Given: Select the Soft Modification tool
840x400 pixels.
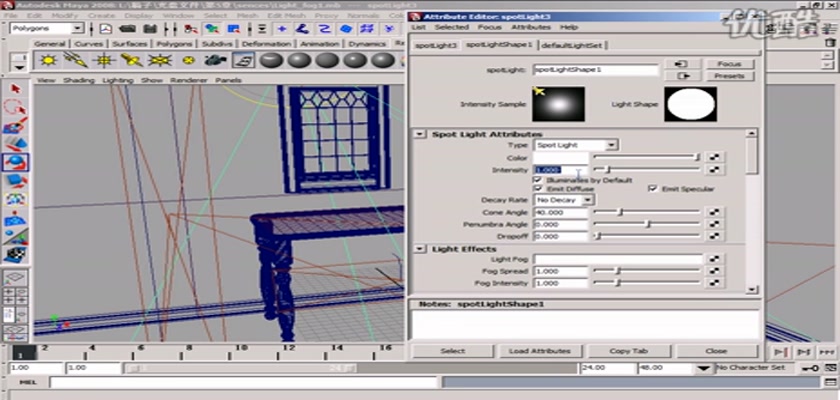Looking at the screenshot, I should pos(16,217).
